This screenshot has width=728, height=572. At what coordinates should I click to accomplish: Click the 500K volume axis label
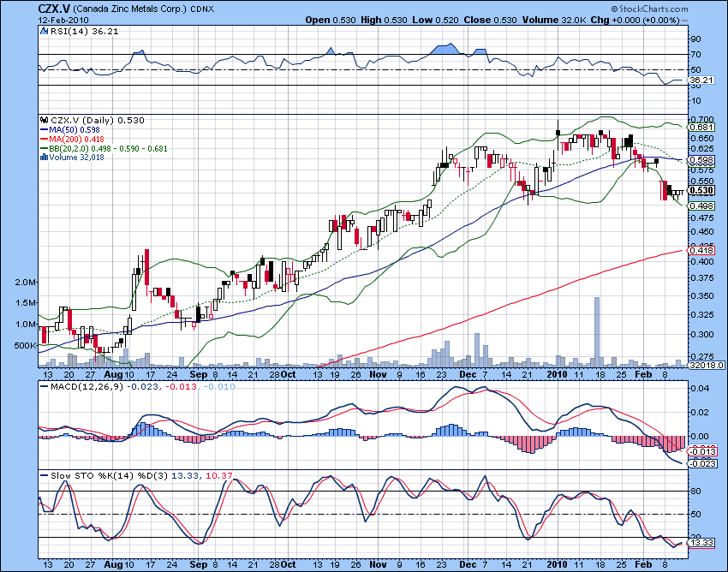pos(25,345)
